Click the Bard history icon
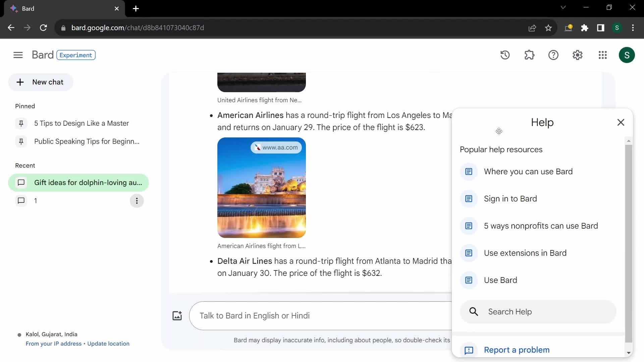The height and width of the screenshot is (362, 644). point(505,55)
